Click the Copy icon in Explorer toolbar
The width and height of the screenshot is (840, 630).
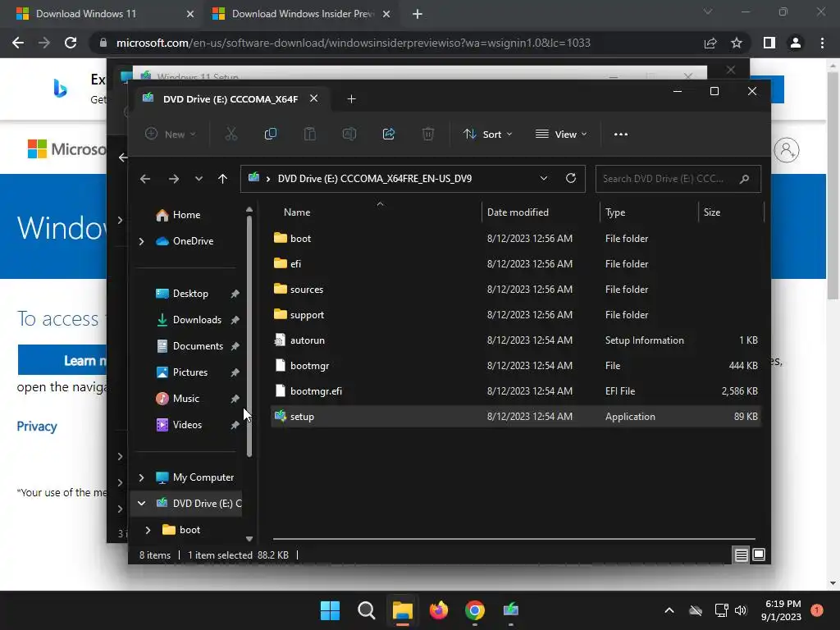[x=271, y=134]
